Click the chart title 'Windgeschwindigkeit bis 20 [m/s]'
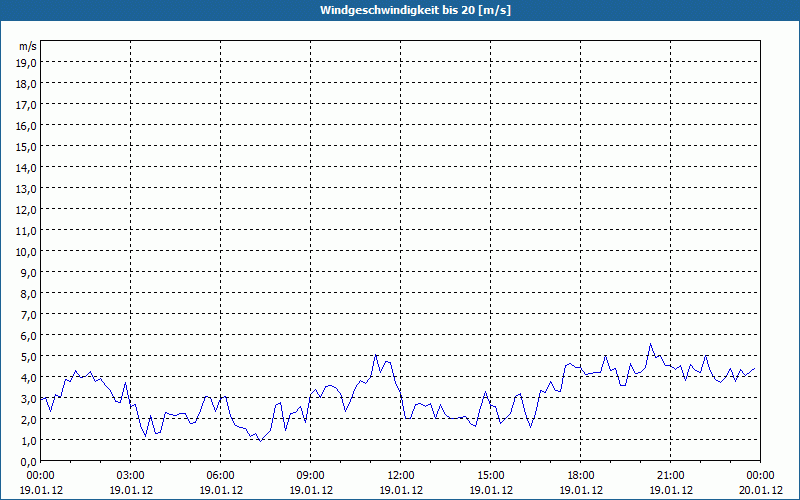Screen dimensions: 800x500 pos(415,10)
